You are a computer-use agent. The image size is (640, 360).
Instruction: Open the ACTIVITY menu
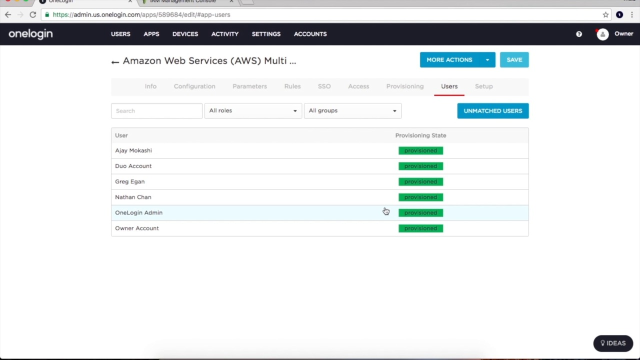(x=225, y=34)
